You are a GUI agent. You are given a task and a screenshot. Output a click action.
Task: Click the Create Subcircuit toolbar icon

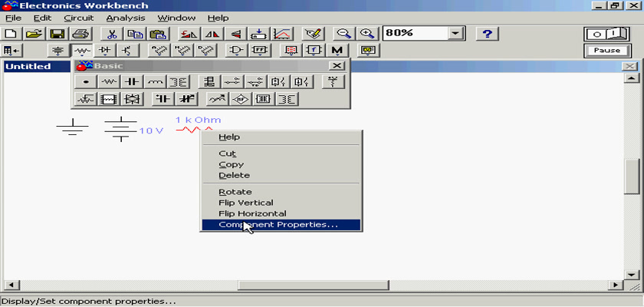(x=259, y=34)
